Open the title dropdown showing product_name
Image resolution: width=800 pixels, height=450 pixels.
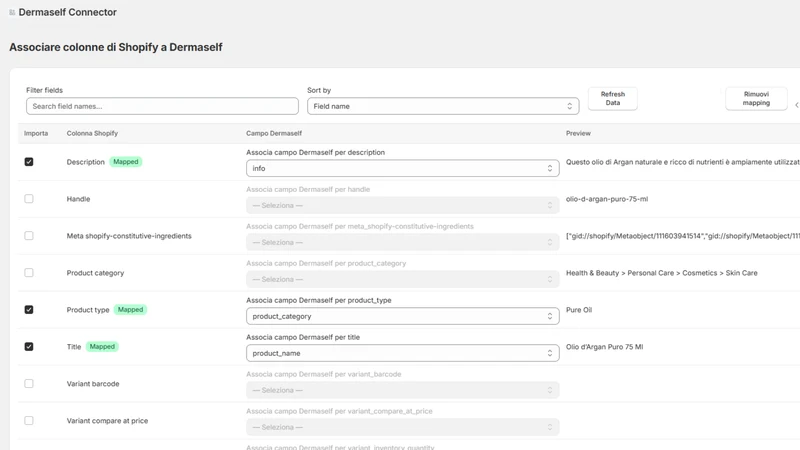tap(403, 353)
